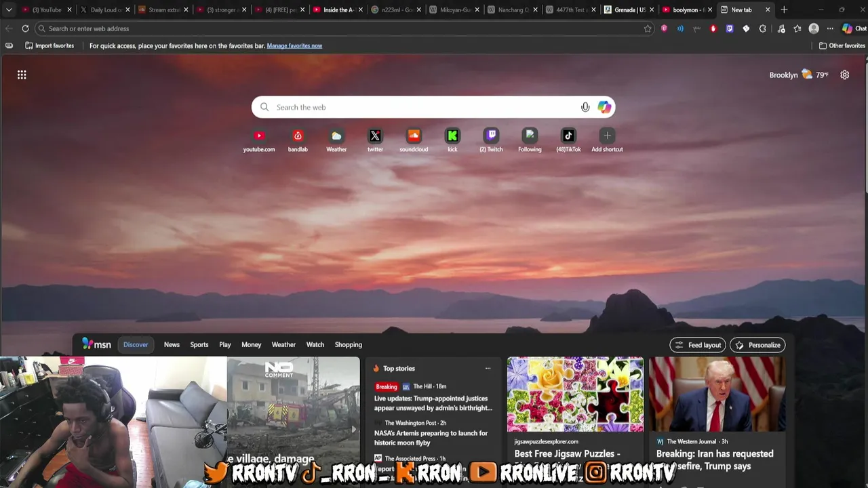Open the apps grid launcher icon

pyautogui.click(x=22, y=75)
